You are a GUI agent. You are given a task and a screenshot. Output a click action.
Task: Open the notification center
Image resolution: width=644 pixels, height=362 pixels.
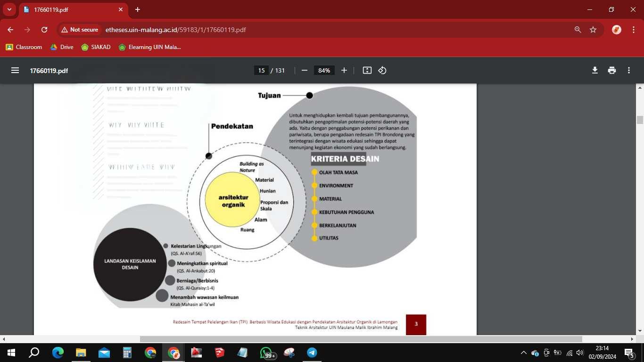(629, 353)
